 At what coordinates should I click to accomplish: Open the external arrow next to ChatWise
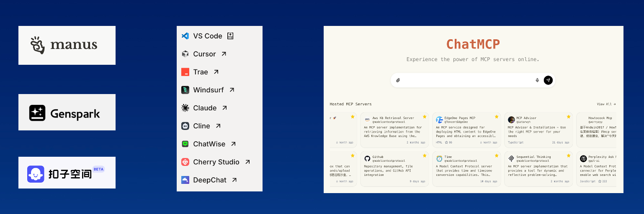point(234,144)
